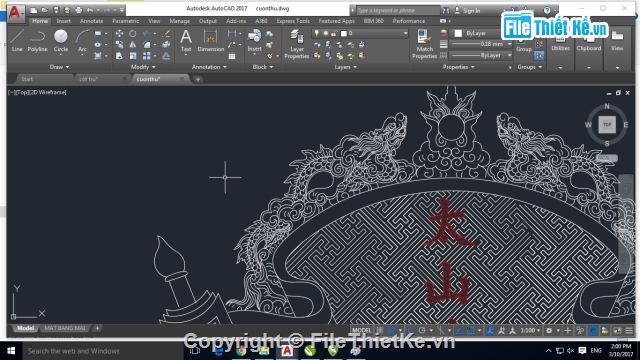Click the Start tab
Viewport: 640px width, 360px height.
pos(27,79)
